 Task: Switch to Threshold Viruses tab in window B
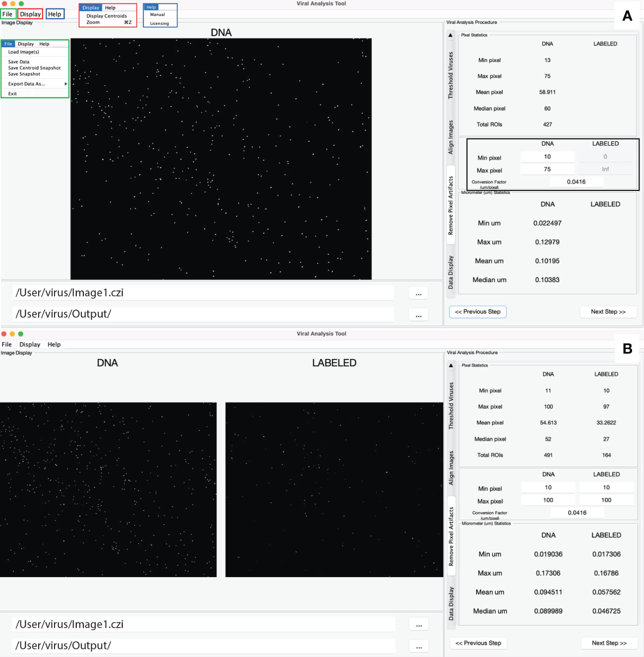[451, 406]
